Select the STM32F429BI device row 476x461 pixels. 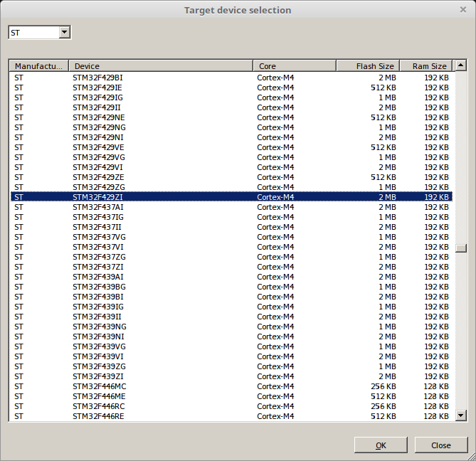pyautogui.click(x=97, y=78)
